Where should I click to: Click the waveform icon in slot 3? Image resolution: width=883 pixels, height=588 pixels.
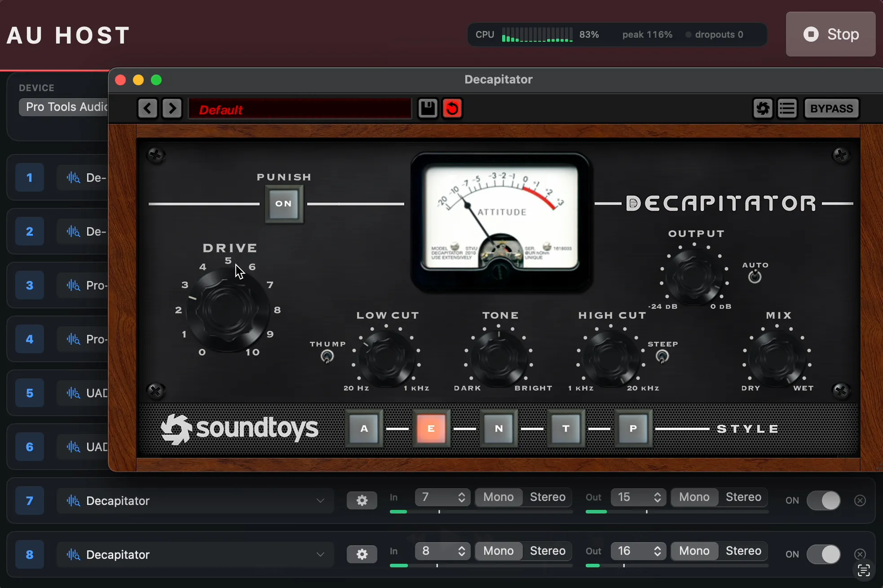[x=73, y=285]
